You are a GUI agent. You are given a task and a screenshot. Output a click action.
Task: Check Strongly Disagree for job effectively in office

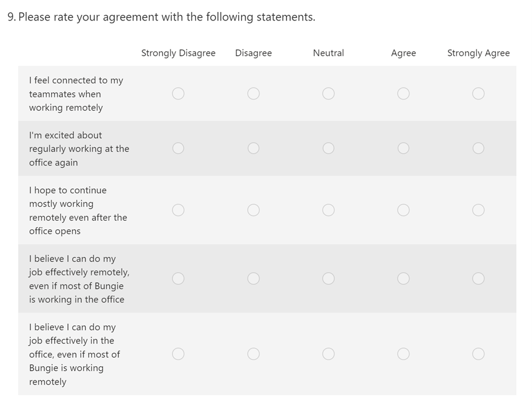click(x=178, y=354)
